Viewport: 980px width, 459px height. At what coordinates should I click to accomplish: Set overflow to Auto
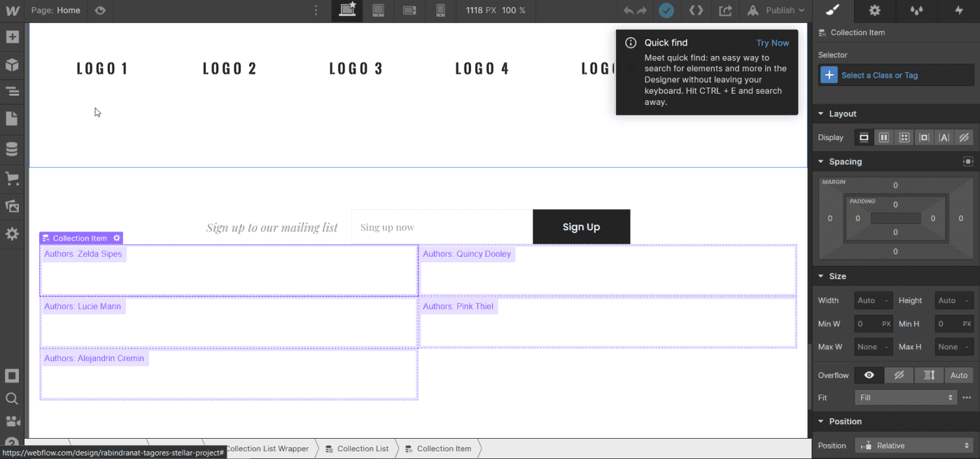click(x=959, y=375)
